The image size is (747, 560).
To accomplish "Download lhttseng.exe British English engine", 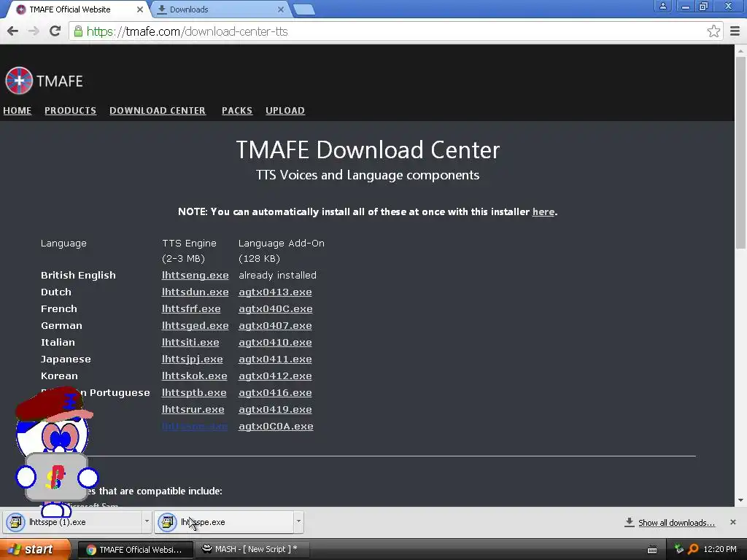I will click(x=195, y=275).
